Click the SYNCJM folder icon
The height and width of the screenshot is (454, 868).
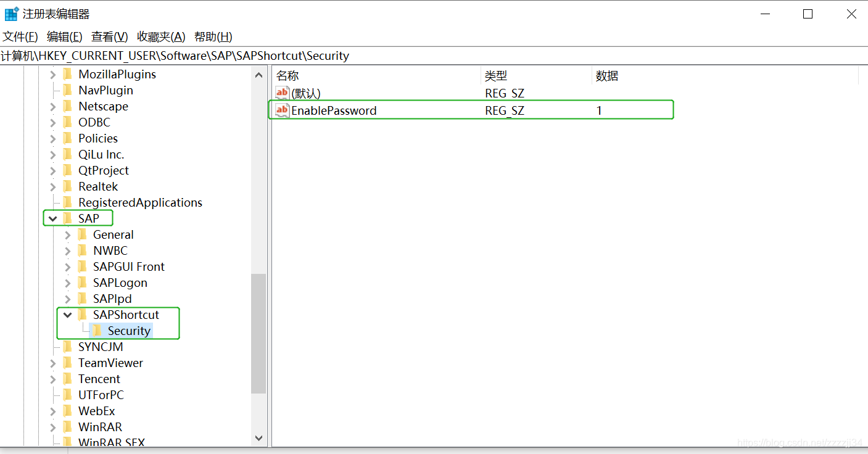67,347
